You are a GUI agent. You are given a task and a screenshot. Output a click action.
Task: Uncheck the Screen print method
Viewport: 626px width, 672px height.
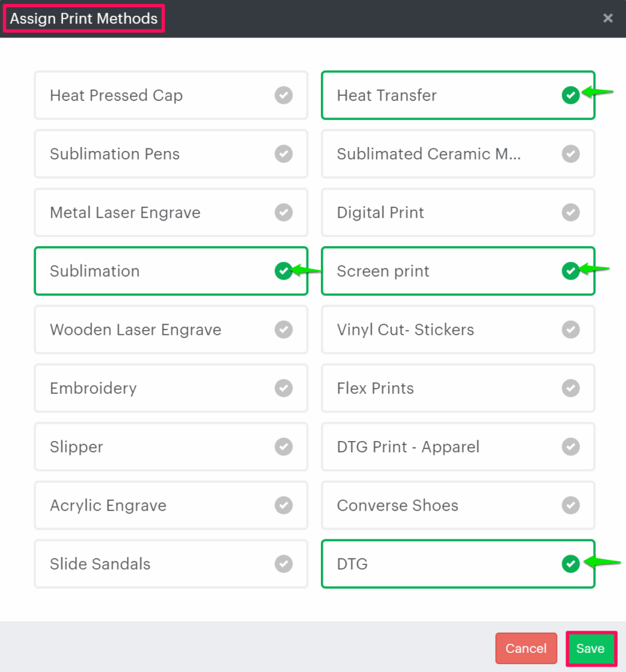tap(570, 271)
